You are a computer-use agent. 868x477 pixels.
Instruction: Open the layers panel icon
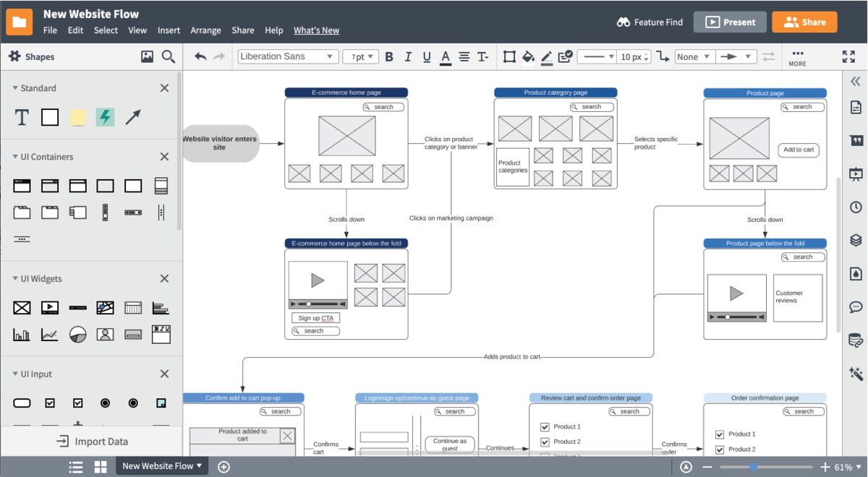coord(856,240)
